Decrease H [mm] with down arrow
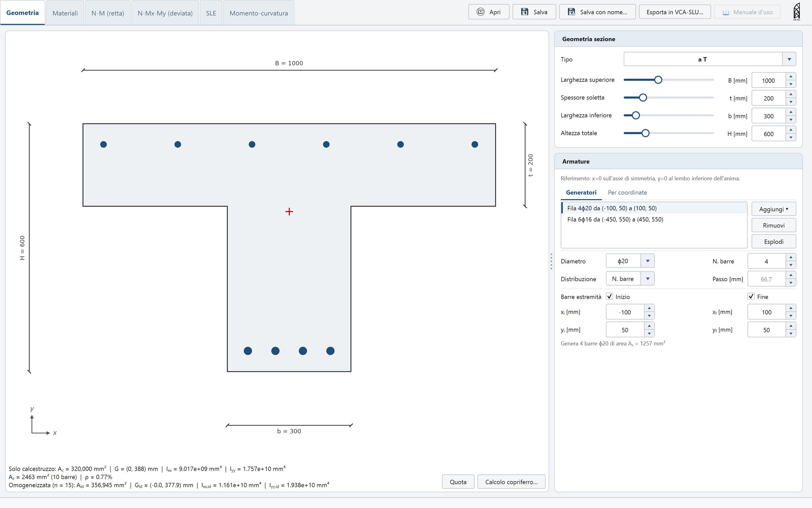812x508 pixels. [791, 137]
